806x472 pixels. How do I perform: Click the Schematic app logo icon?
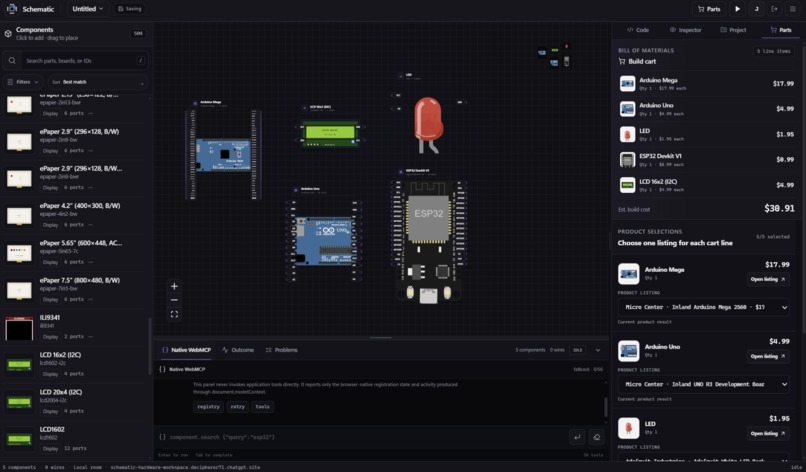coord(11,9)
